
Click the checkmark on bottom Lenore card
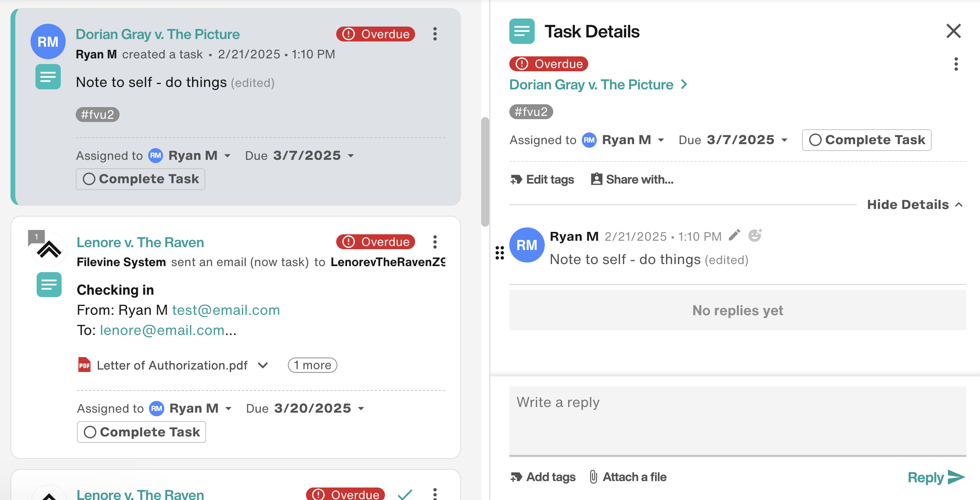(x=405, y=494)
